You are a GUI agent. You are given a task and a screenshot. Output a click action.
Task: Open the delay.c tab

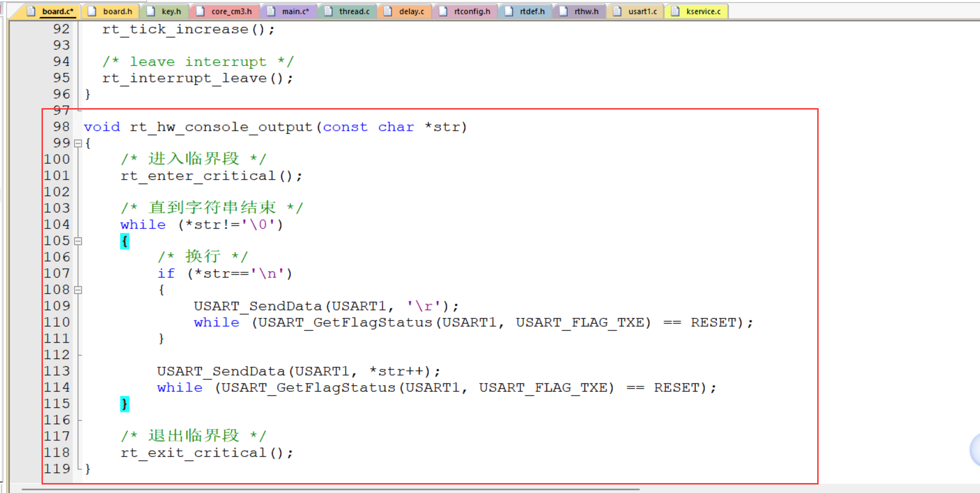tap(404, 11)
